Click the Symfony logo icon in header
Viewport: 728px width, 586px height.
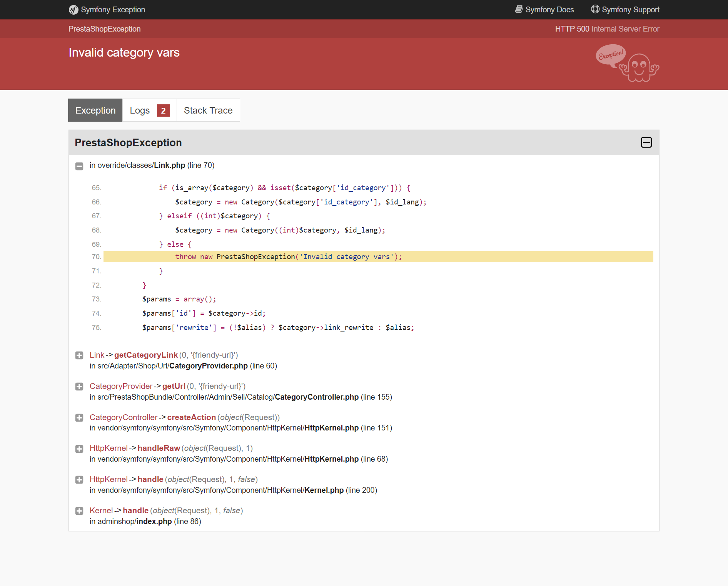click(73, 10)
